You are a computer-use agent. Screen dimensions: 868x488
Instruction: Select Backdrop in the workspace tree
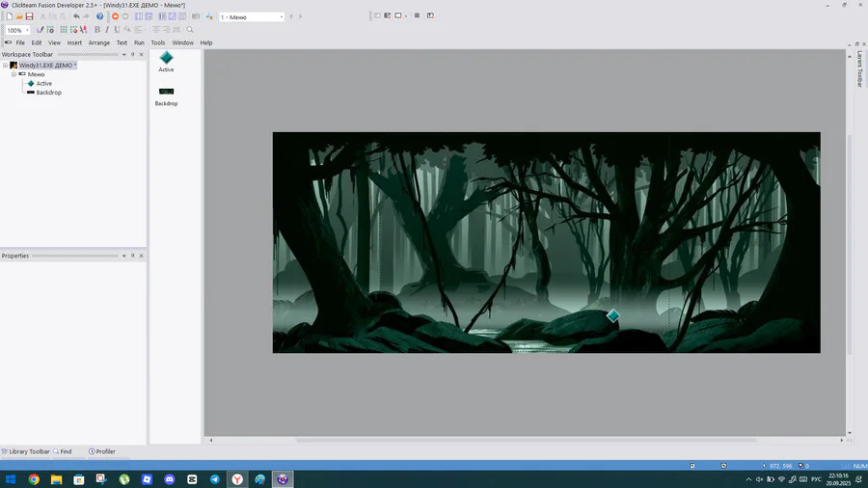point(48,93)
